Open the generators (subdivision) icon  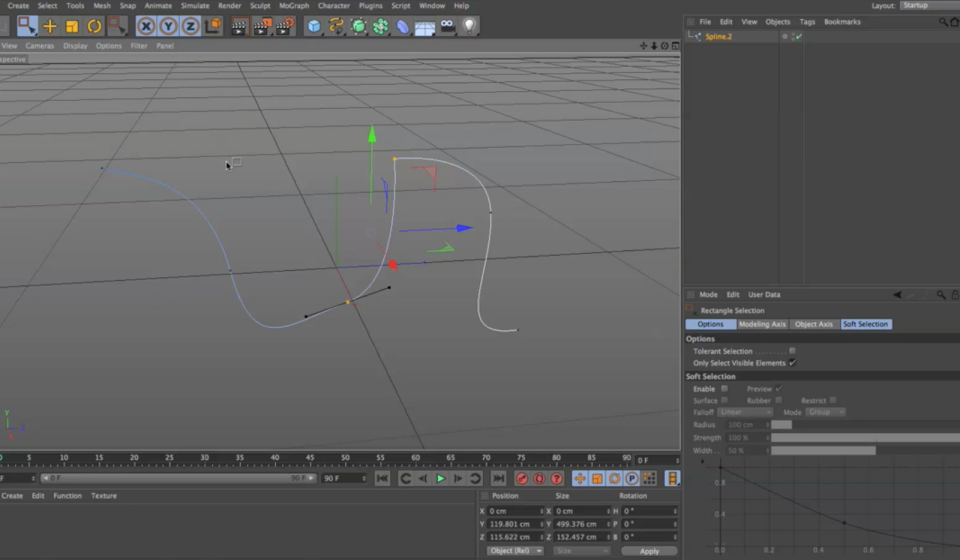[358, 26]
